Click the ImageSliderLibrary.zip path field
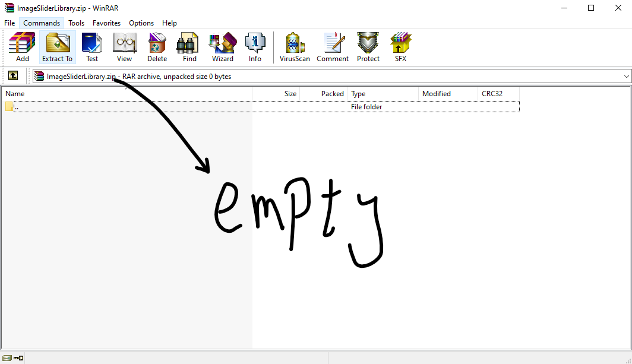 click(x=331, y=76)
